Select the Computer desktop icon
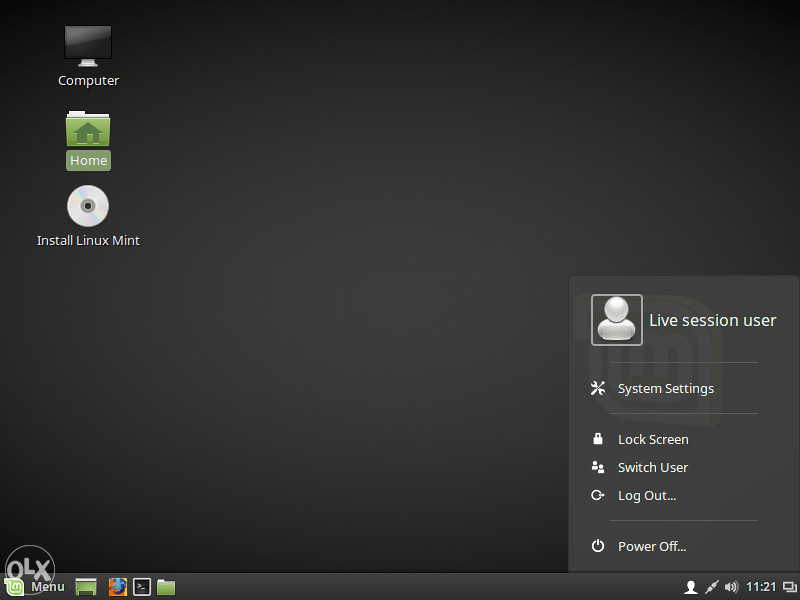800x600 pixels. click(88, 46)
